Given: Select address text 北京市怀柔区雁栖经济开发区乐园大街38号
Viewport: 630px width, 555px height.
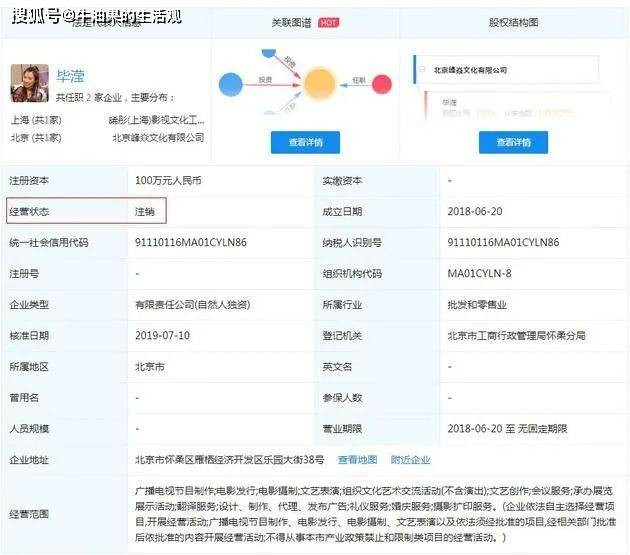Looking at the screenshot, I should 229,459.
